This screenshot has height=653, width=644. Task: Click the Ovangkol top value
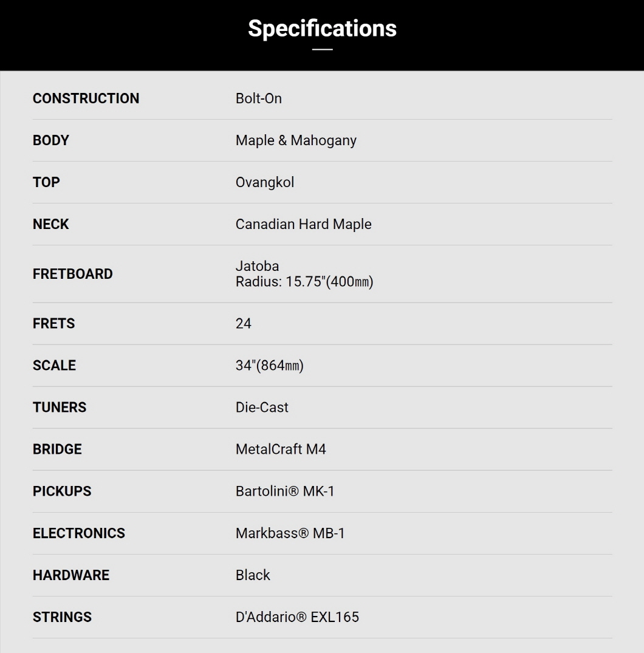pos(265,182)
